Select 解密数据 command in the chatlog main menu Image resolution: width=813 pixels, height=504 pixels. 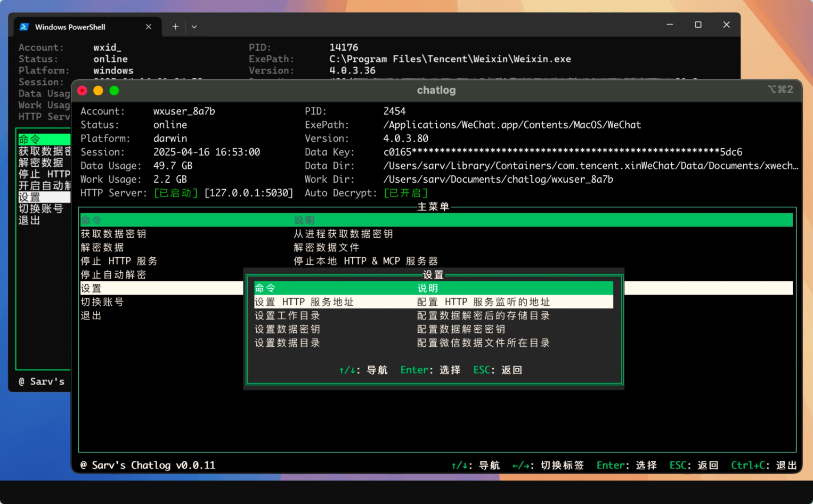102,248
